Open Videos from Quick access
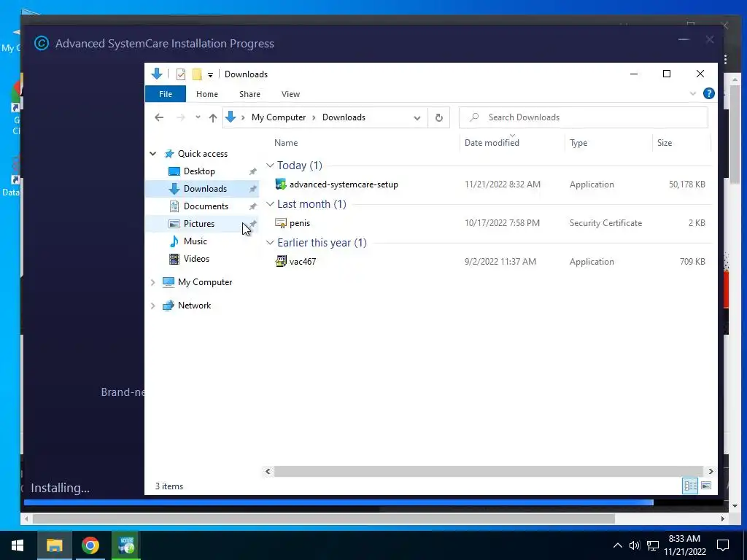This screenshot has height=560, width=747. point(196,259)
